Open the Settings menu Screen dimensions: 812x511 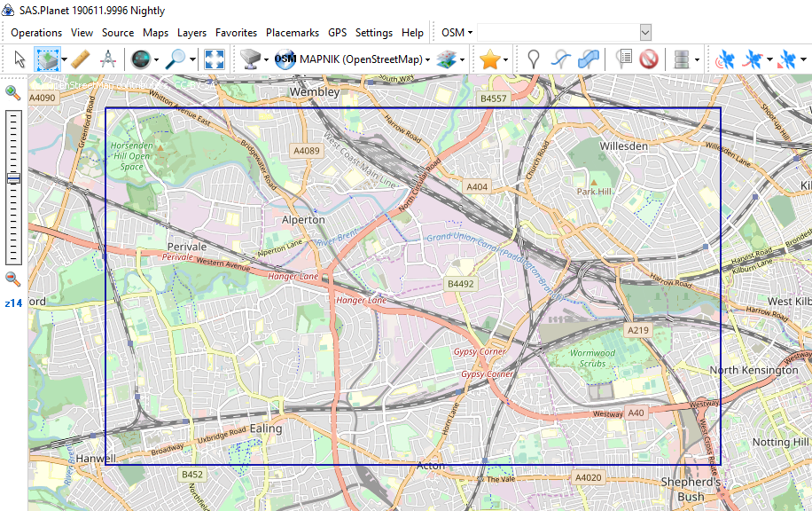click(374, 33)
